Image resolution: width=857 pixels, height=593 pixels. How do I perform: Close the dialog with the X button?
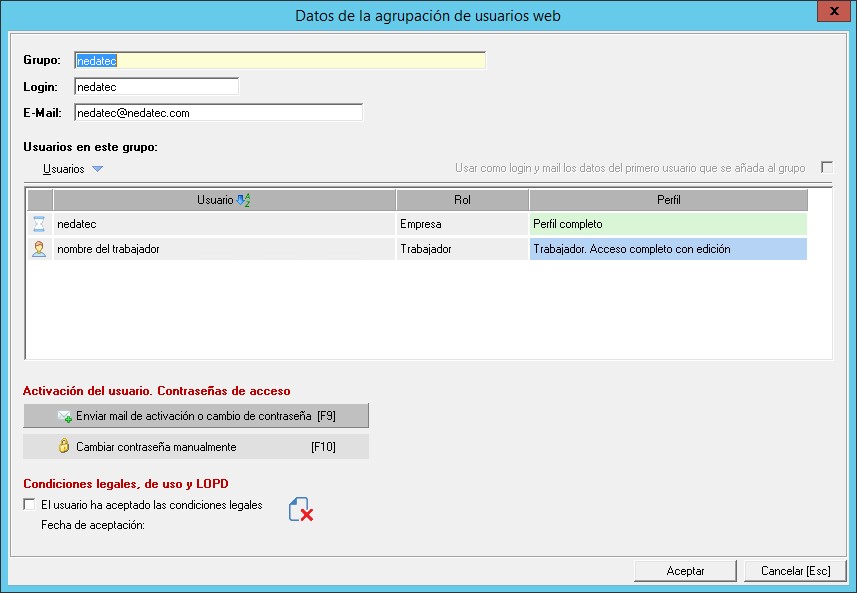pyautogui.click(x=834, y=11)
